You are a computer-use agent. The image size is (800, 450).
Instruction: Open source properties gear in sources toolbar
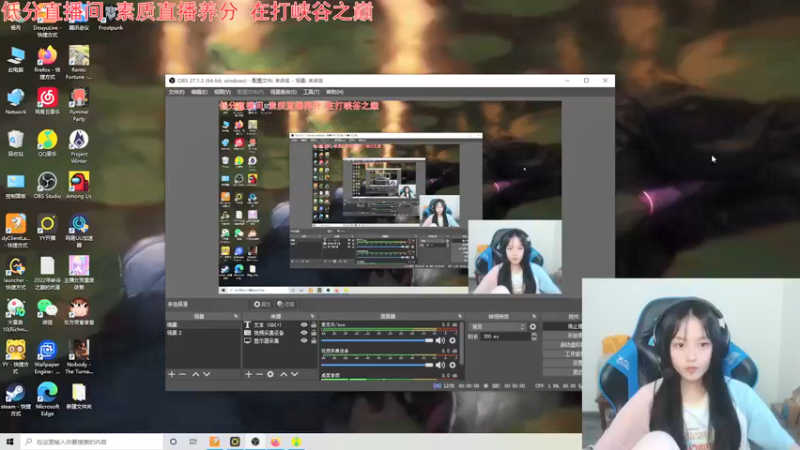[270, 374]
